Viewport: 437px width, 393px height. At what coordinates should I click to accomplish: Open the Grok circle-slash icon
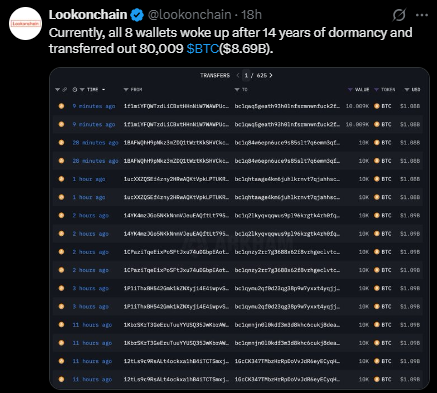pos(399,15)
